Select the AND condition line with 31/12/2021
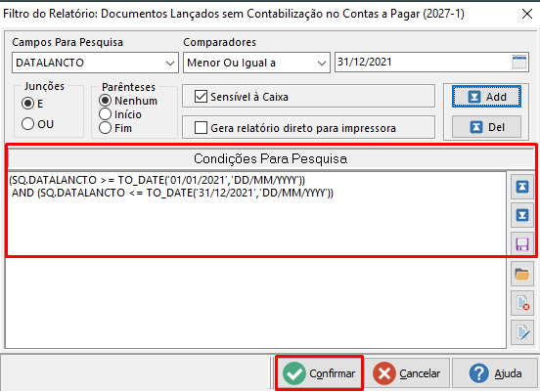This screenshot has width=540, height=392. (x=172, y=193)
